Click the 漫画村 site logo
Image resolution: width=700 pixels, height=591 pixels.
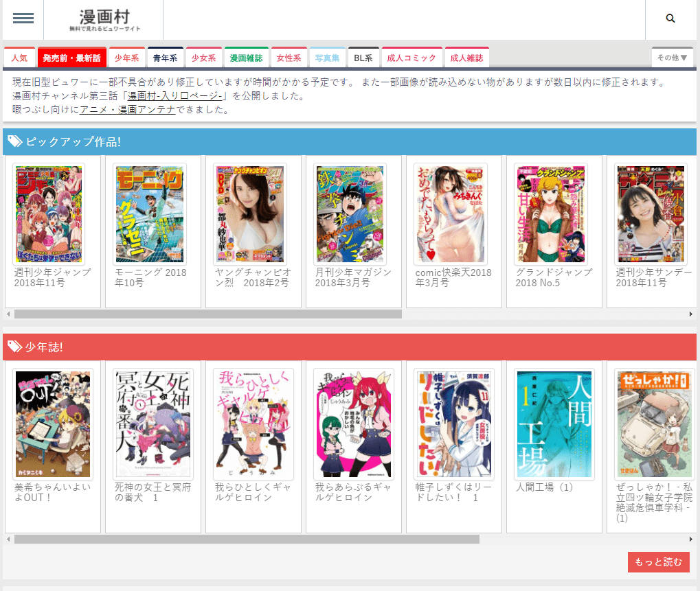pos(104,20)
